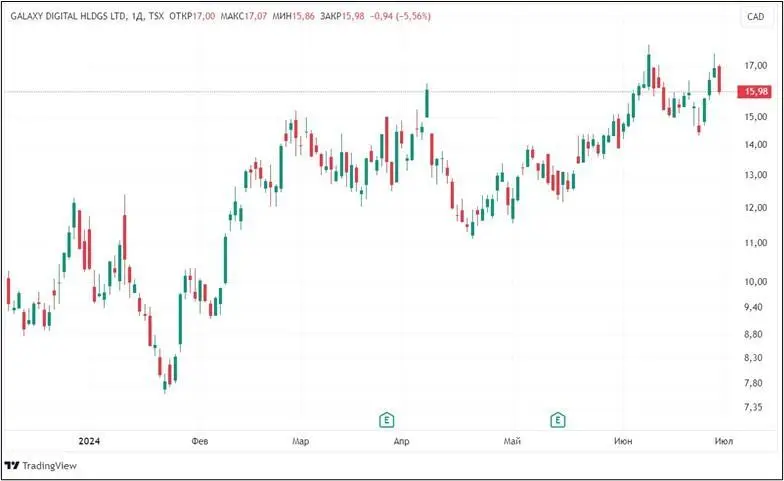Click the red 15,98 current price label

click(x=755, y=92)
